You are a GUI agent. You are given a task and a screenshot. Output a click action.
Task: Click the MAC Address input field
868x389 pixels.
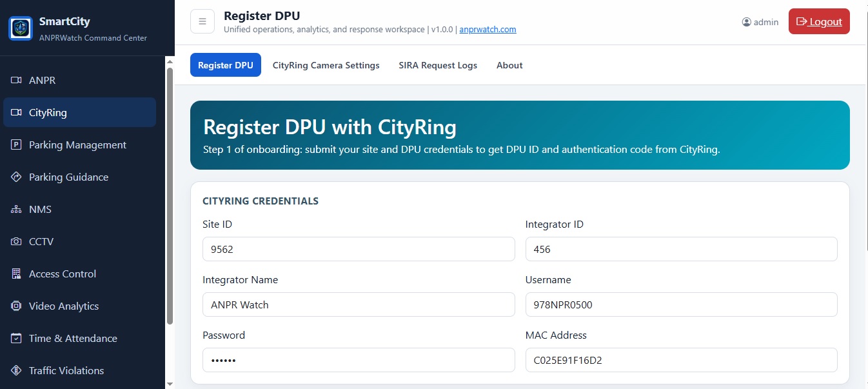click(x=682, y=360)
